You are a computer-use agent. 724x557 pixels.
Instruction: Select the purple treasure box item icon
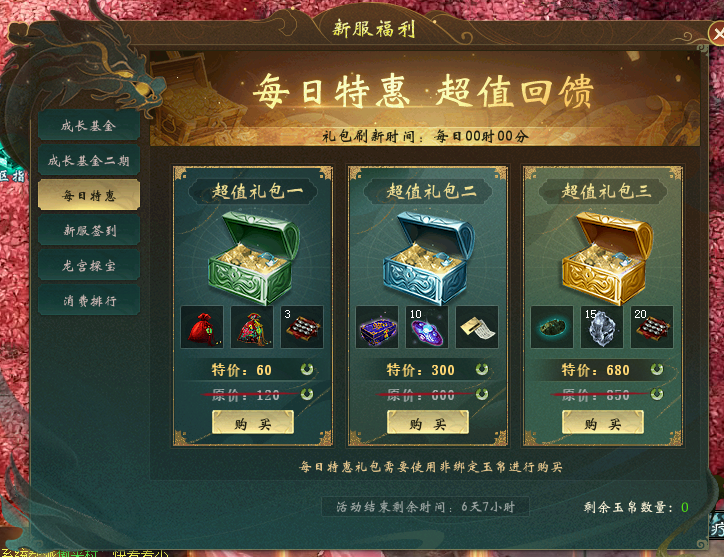377,327
